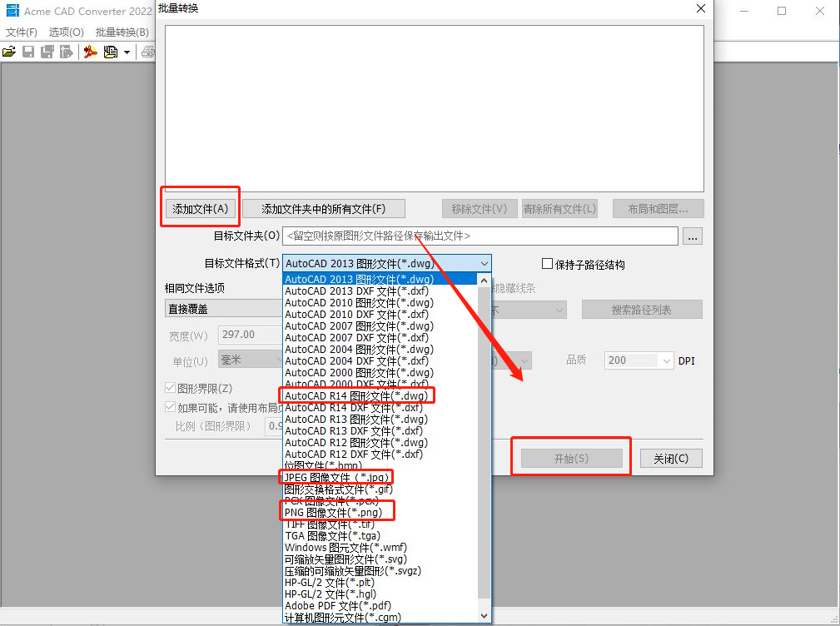Select HP-GL/2 文件(*.plt) format
This screenshot has height=626, width=840.
click(x=380, y=583)
